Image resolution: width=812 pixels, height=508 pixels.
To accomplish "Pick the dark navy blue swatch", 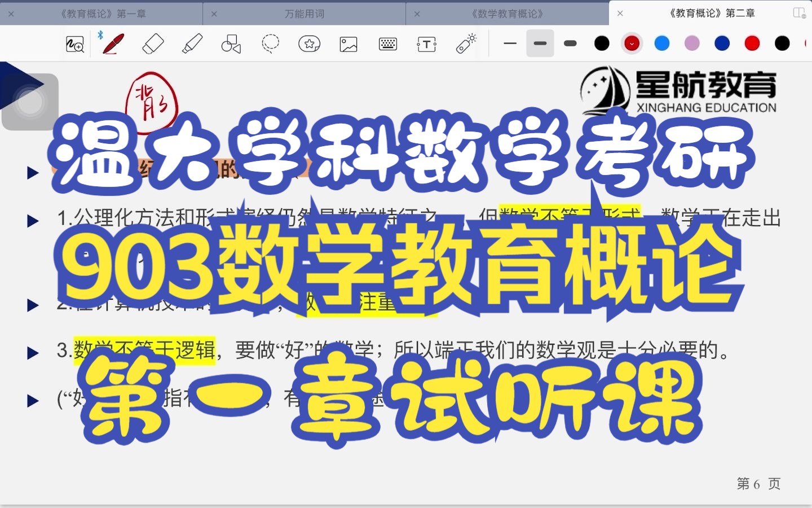I will tap(722, 43).
